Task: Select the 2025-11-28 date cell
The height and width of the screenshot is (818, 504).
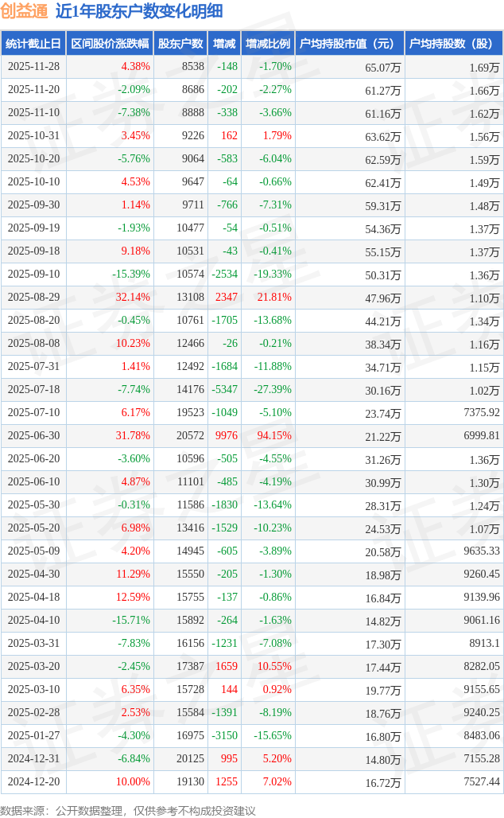Action: click(x=33, y=67)
